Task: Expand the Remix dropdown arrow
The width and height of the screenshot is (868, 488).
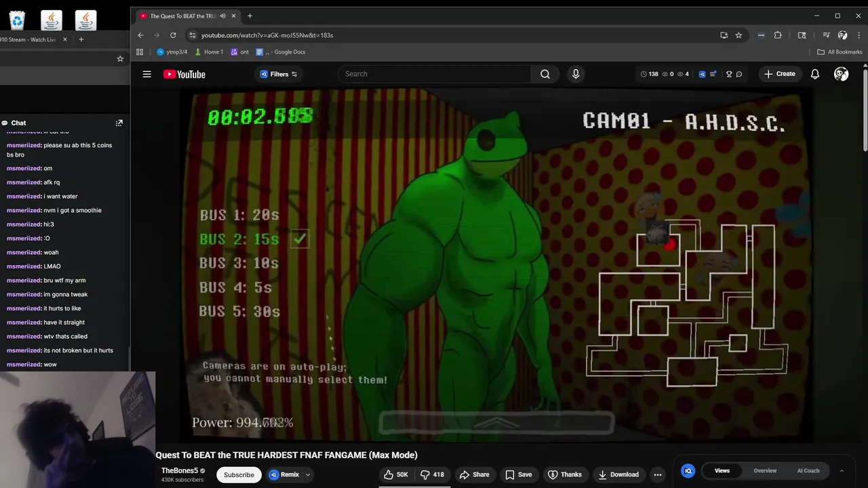Action: pyautogui.click(x=308, y=474)
